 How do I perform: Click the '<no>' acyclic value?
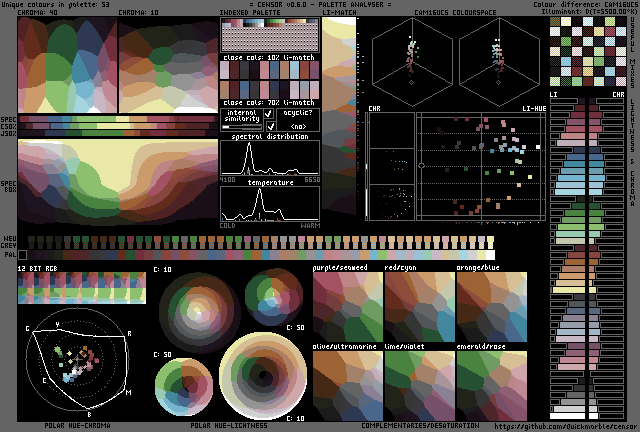[298, 126]
